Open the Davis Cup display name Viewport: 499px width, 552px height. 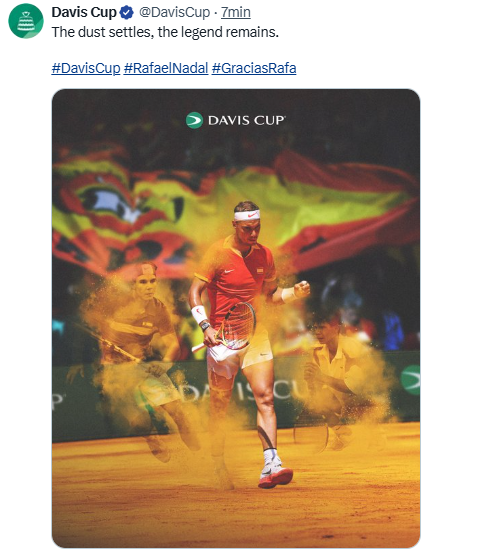tap(84, 12)
